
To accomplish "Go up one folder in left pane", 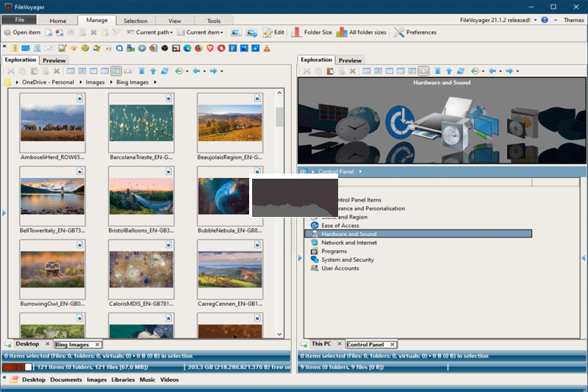I will click(x=153, y=71).
